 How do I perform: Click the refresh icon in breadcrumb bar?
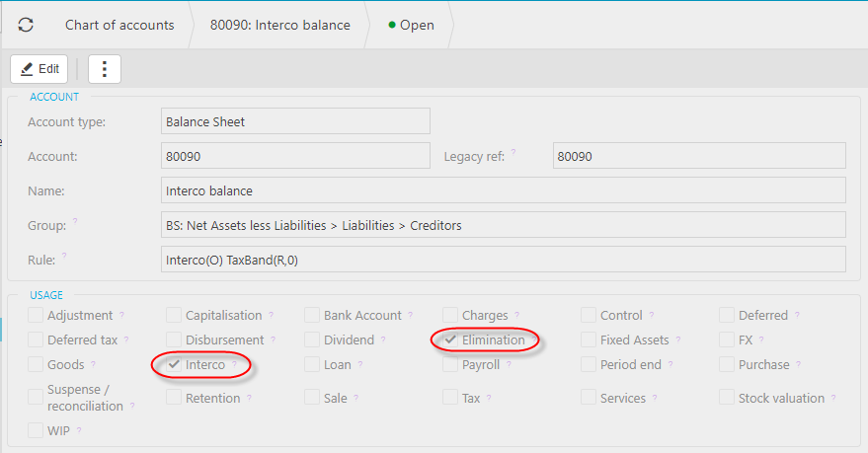pyautogui.click(x=26, y=25)
